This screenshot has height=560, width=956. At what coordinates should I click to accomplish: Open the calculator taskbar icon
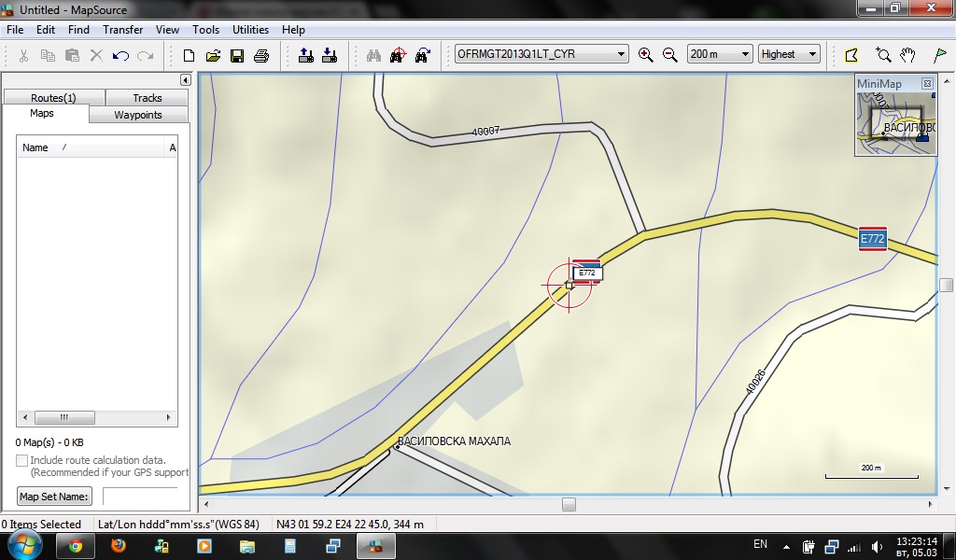(290, 546)
